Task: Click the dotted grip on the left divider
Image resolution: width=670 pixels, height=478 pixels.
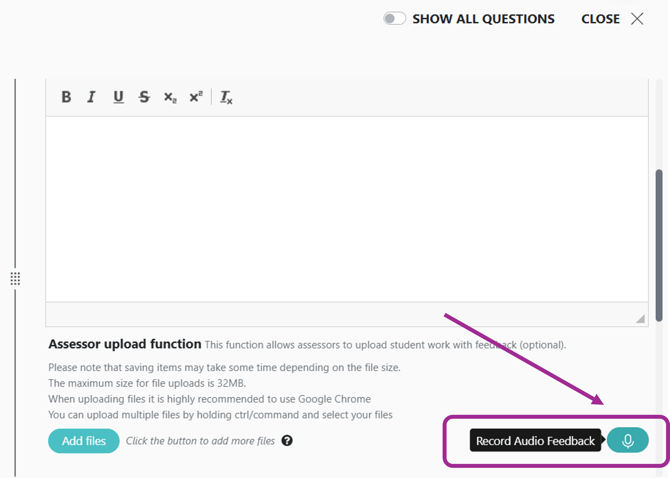Action: click(x=15, y=279)
